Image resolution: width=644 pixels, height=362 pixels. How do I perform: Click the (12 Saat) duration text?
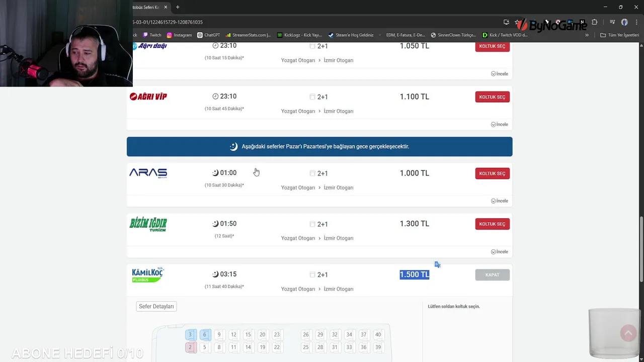[224, 236]
